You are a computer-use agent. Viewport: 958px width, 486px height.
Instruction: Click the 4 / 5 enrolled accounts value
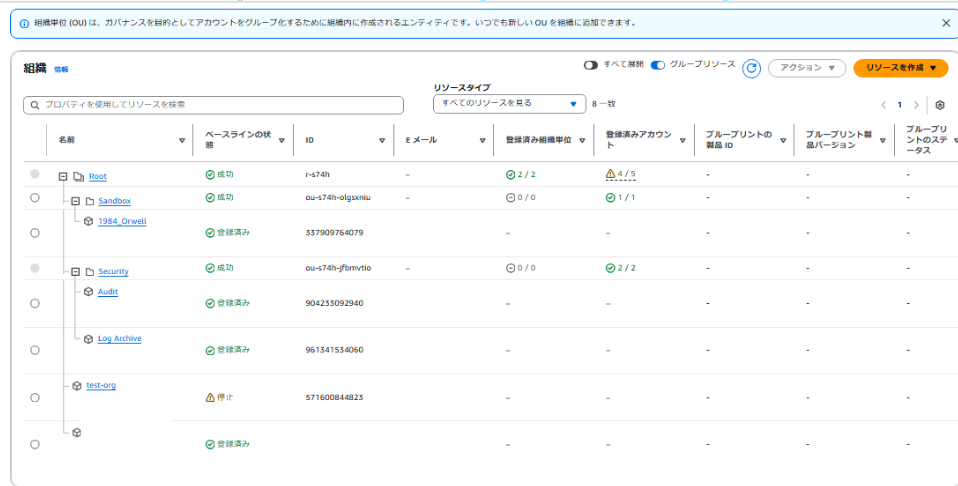coord(626,174)
